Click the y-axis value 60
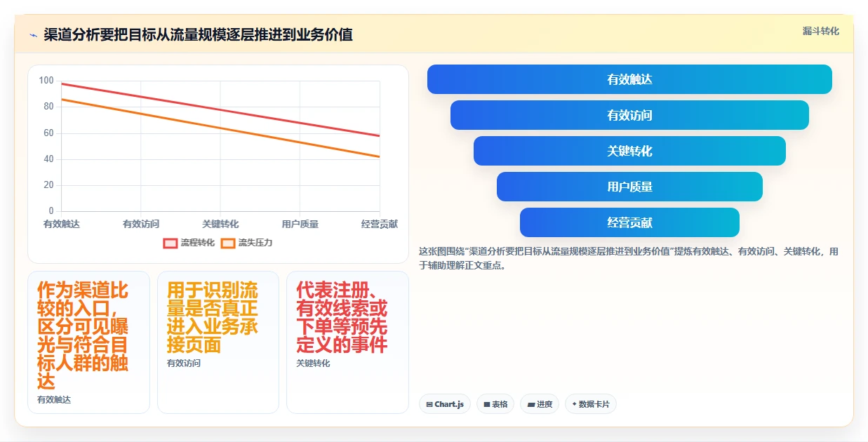The height and width of the screenshot is (442, 868). click(x=48, y=133)
